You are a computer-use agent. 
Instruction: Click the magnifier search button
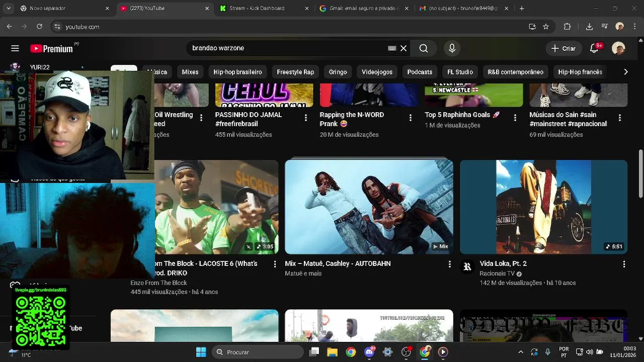click(x=424, y=48)
